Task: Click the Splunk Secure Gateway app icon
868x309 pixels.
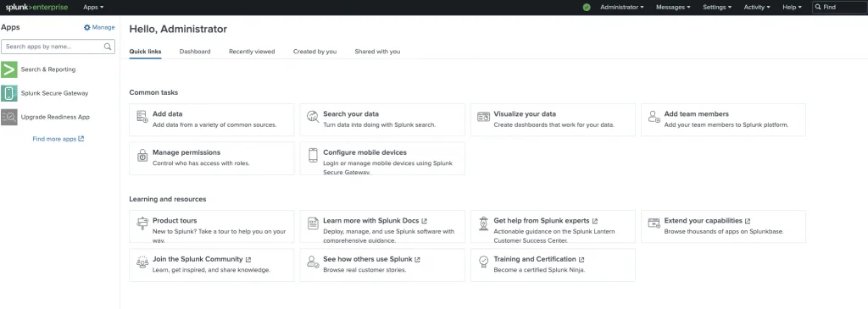Action: click(x=8, y=93)
